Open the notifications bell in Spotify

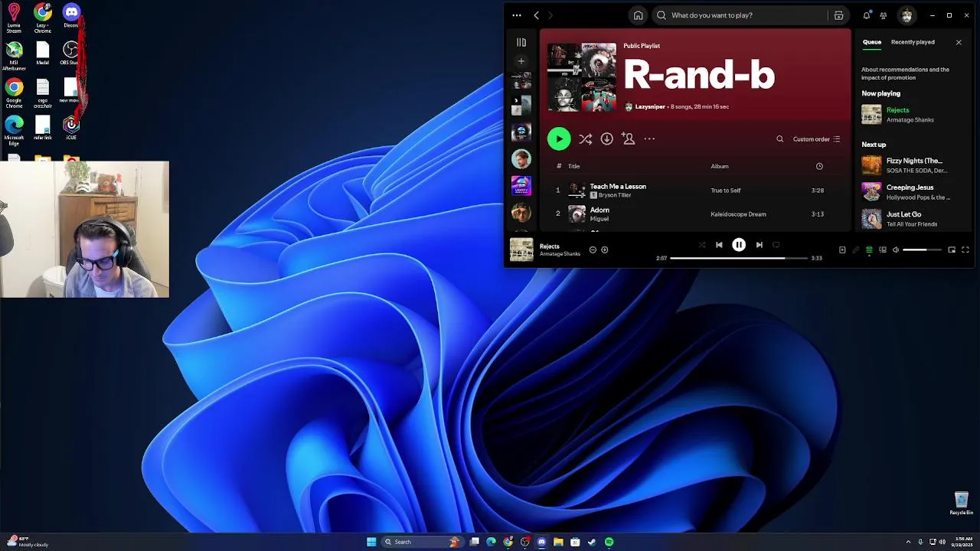click(867, 15)
